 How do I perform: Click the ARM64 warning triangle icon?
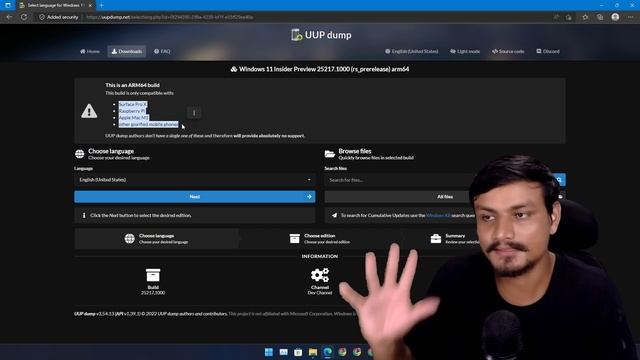[89, 111]
